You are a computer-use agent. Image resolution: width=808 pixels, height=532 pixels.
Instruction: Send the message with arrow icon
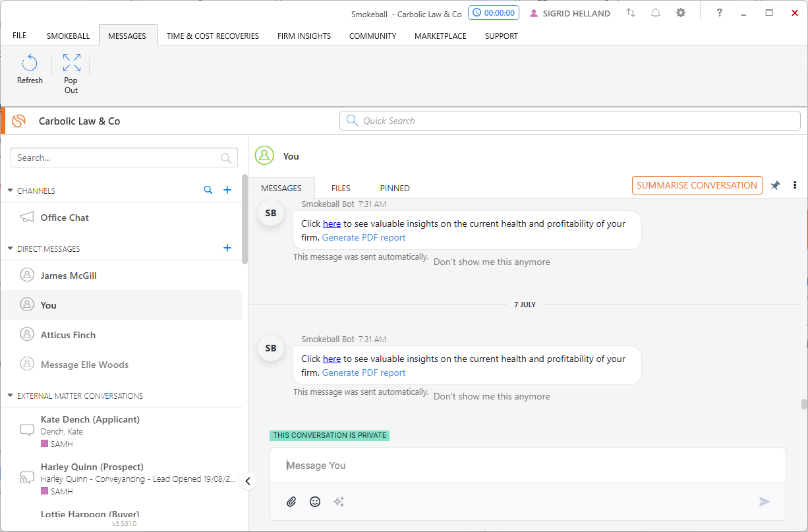pos(765,502)
